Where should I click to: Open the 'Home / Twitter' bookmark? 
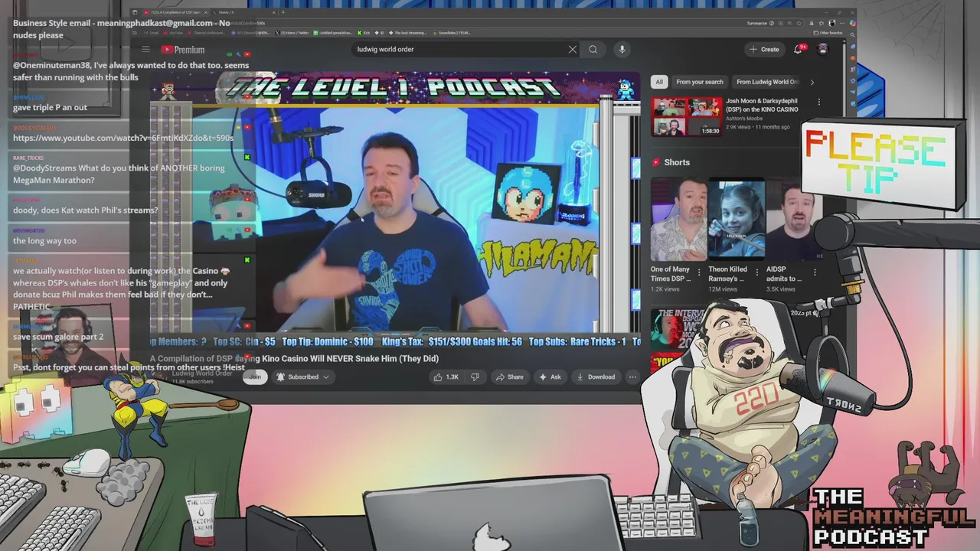pos(291,33)
